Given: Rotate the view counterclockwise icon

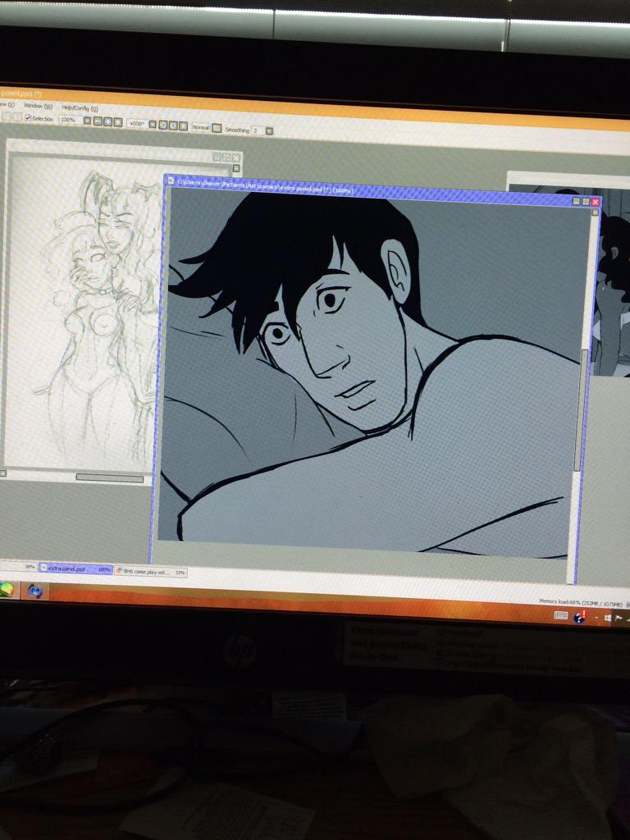Looking at the screenshot, I should pos(163,125).
